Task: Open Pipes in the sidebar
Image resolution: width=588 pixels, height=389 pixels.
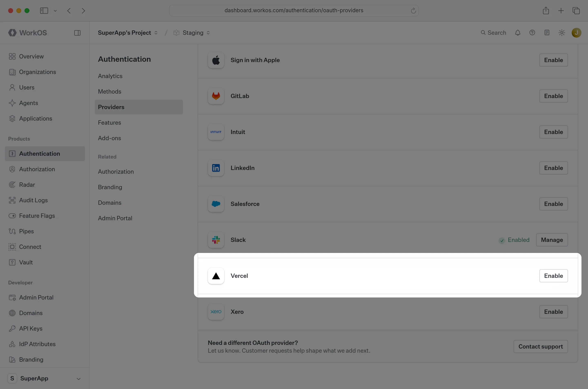Action: (45, 231)
